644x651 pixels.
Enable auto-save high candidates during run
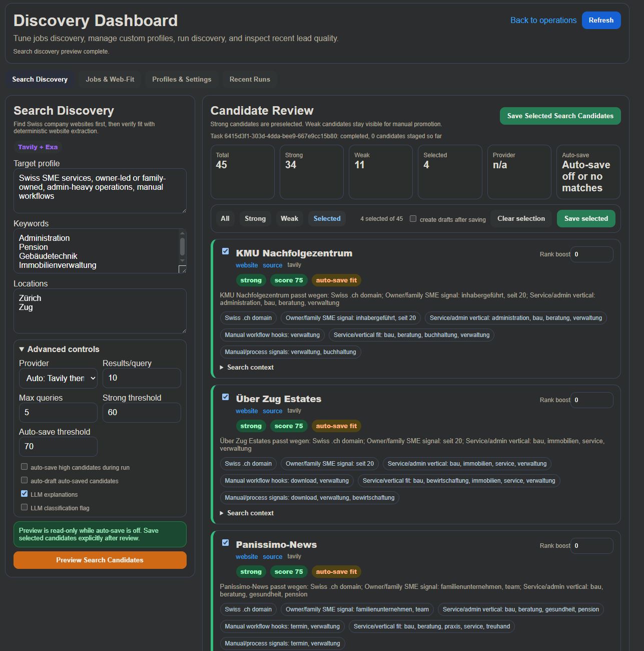(x=24, y=467)
